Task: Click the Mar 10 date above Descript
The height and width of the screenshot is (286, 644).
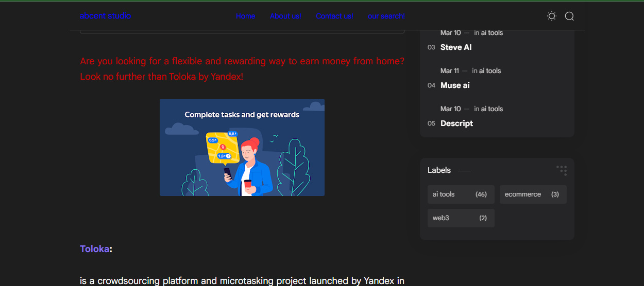Action: [x=451, y=109]
